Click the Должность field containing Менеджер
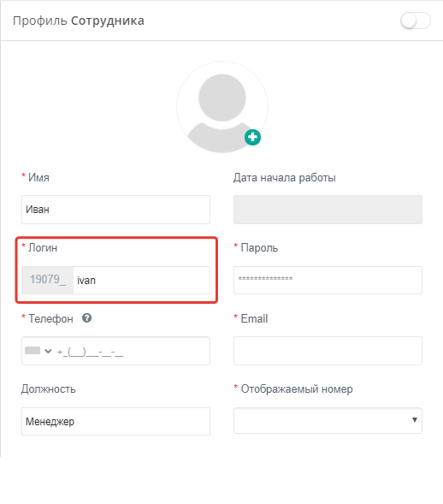 click(115, 421)
